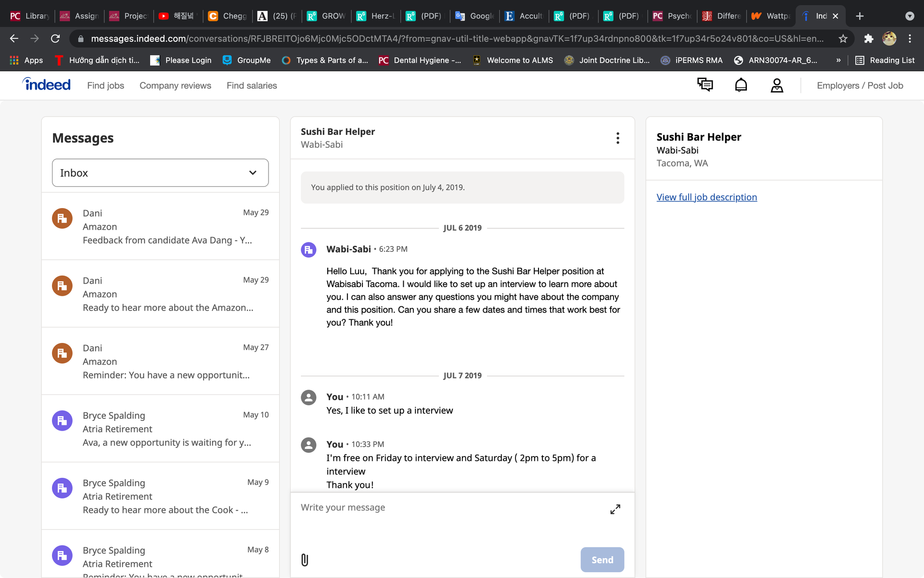The width and height of the screenshot is (924, 578).
Task: Click the Atria Retirement avatar on May 10 message
Action: [62, 420]
